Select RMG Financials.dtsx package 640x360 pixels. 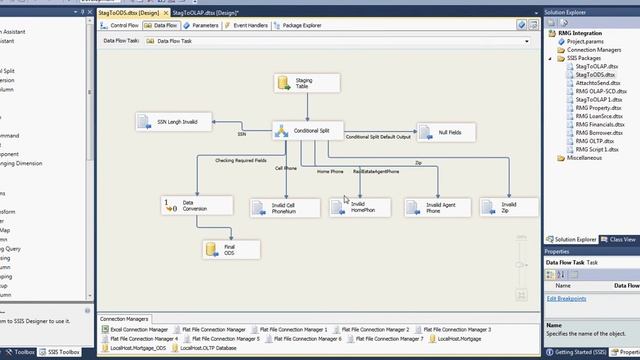tap(600, 124)
